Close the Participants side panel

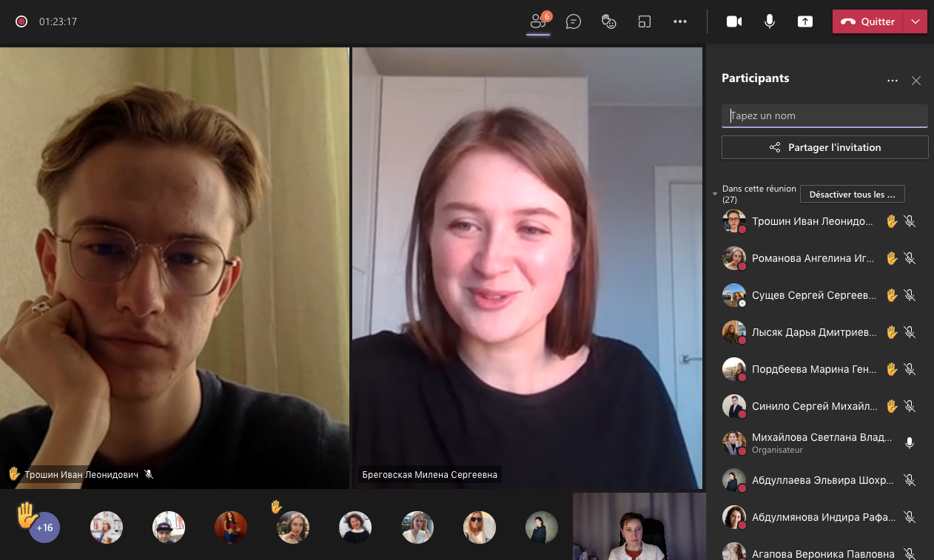915,81
